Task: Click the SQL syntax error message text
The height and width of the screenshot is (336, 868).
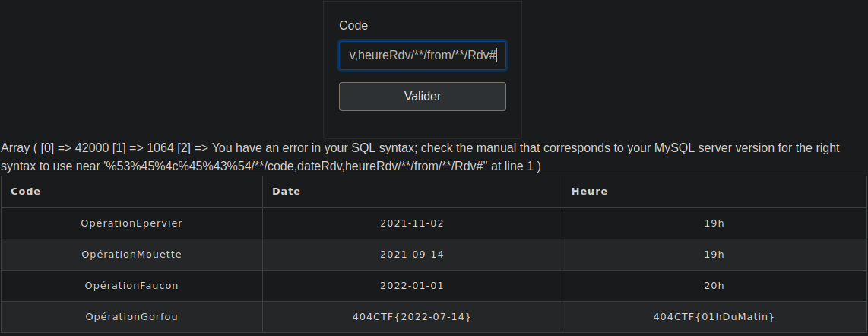Action: point(421,157)
